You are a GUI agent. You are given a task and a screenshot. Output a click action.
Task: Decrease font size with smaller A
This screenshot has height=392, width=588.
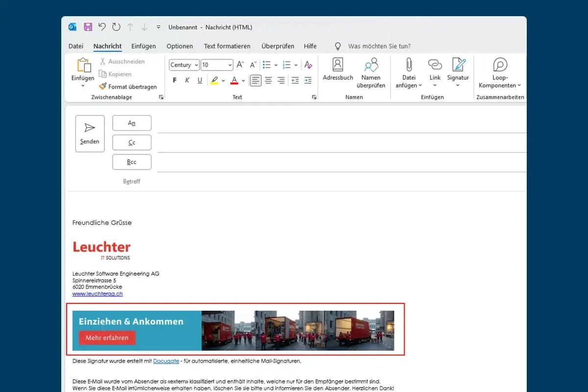click(253, 65)
